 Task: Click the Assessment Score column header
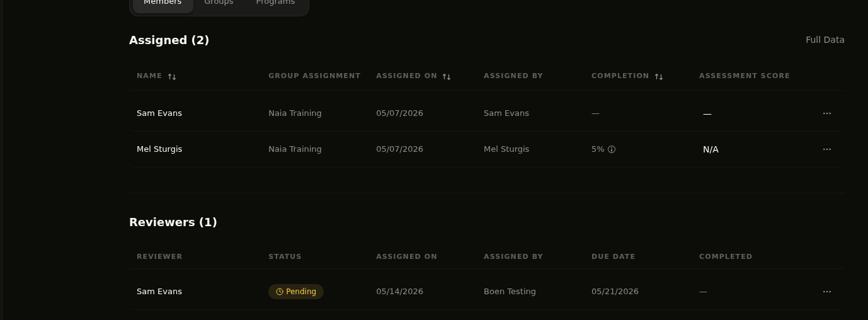[x=745, y=76]
